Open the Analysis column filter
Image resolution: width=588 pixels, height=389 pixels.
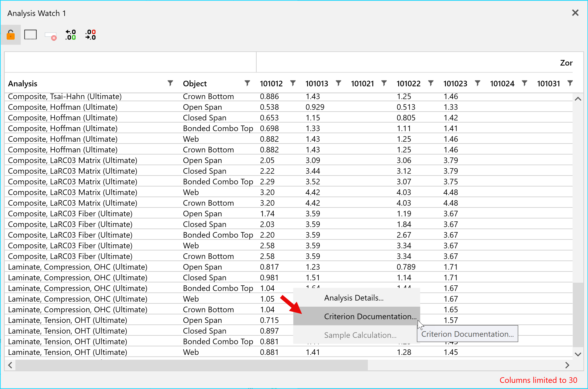[170, 83]
